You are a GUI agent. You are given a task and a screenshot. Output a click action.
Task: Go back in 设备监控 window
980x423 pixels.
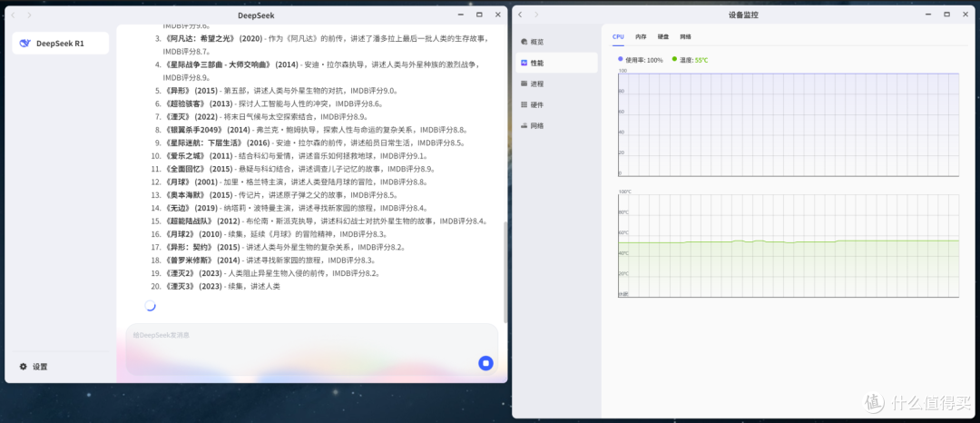521,15
